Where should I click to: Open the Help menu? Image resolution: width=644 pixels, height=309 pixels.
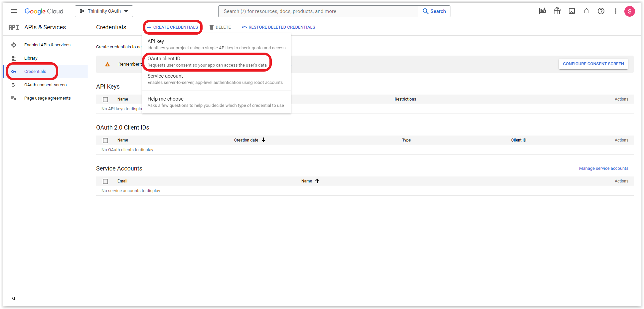point(601,11)
